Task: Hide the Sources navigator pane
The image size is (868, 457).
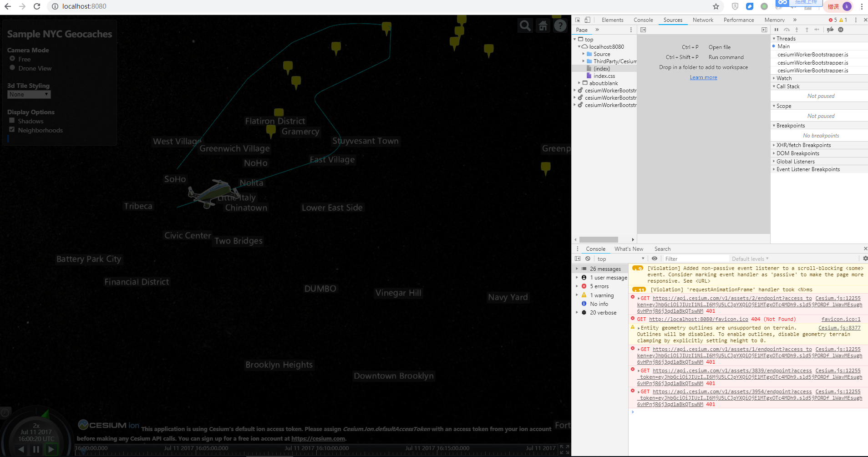Action: tap(643, 30)
